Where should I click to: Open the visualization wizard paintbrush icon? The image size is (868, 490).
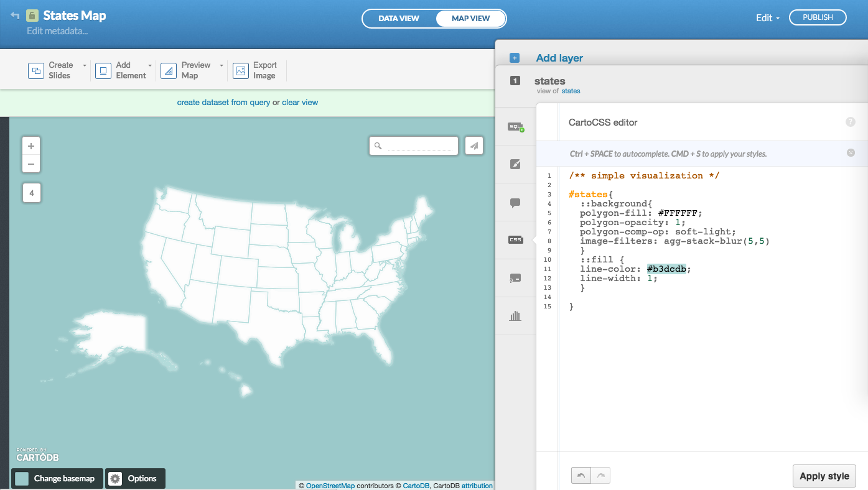tap(515, 164)
